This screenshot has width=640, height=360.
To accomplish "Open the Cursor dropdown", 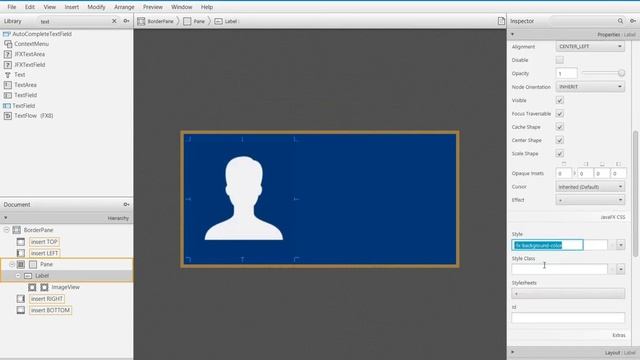I will pos(590,187).
